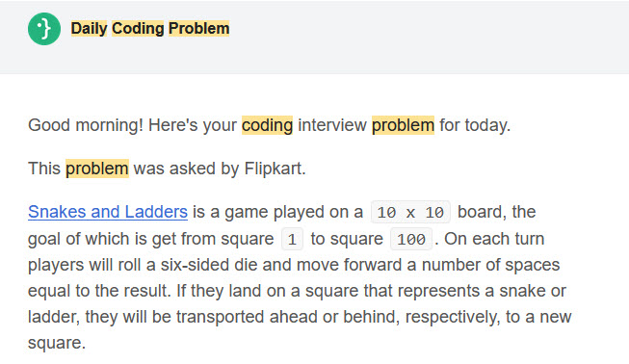
Task: Click the inline code box showing '1'
Action: (x=292, y=240)
